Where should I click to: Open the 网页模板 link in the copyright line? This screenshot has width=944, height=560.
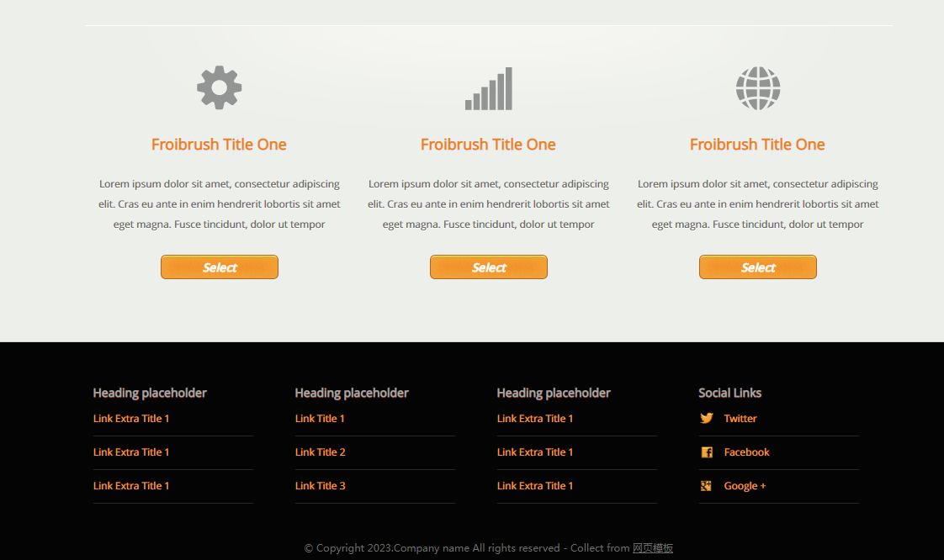click(653, 548)
